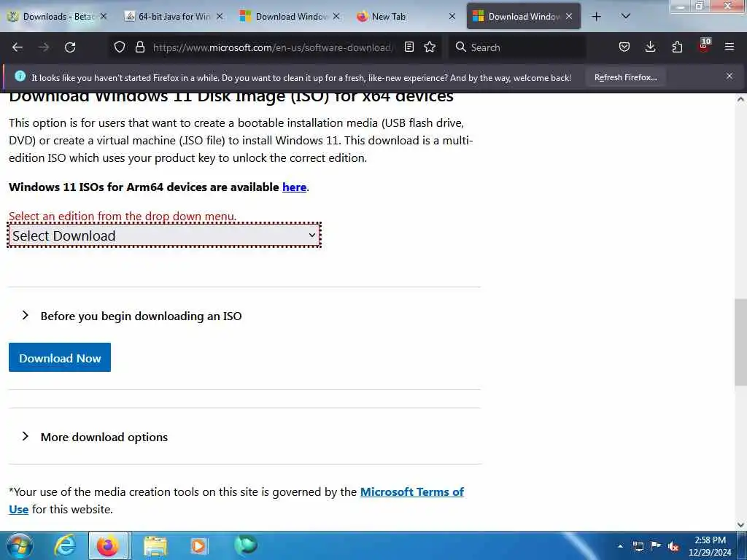Close the 64-bit Java tab

point(220,17)
